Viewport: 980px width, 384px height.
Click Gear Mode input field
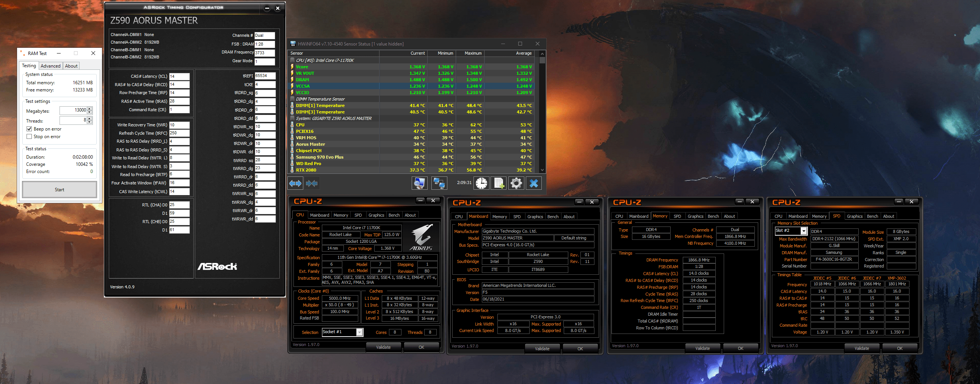[264, 61]
